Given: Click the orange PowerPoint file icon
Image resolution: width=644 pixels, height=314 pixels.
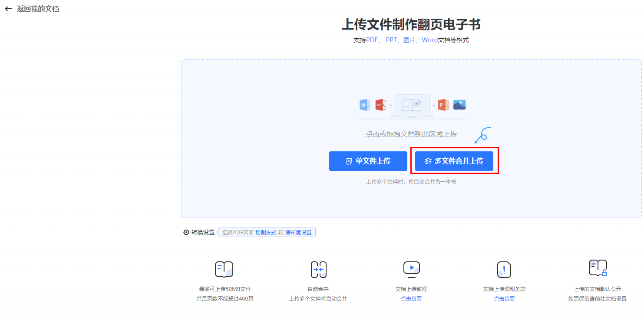Looking at the screenshot, I should pyautogui.click(x=443, y=105).
